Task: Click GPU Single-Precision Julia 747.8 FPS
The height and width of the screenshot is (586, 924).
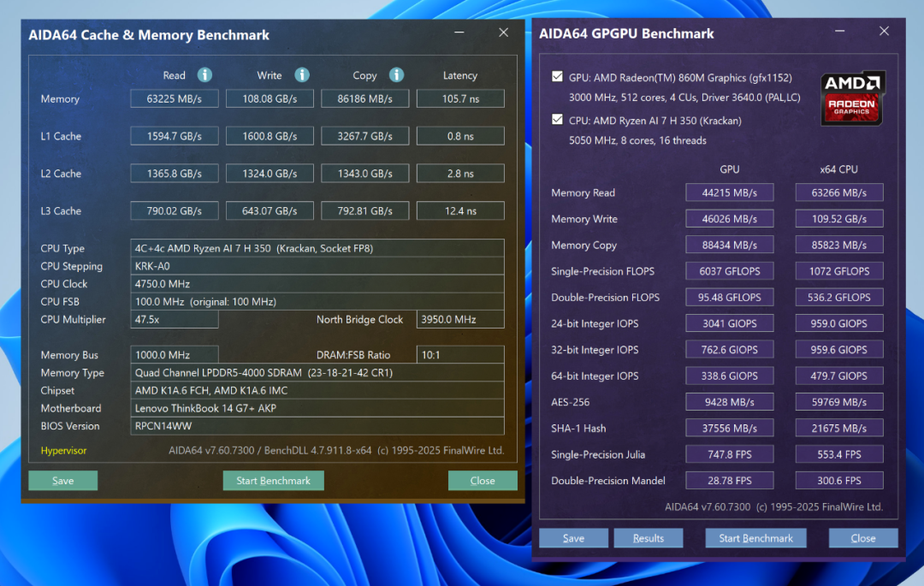Action: point(730,454)
